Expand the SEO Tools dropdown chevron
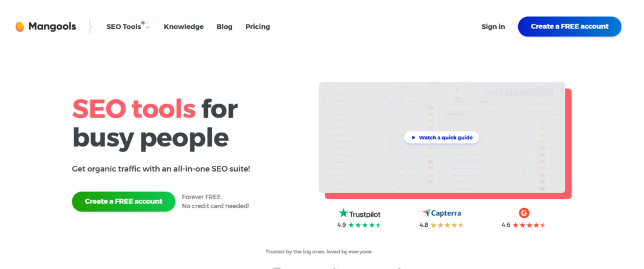The image size is (644, 269). click(x=148, y=28)
